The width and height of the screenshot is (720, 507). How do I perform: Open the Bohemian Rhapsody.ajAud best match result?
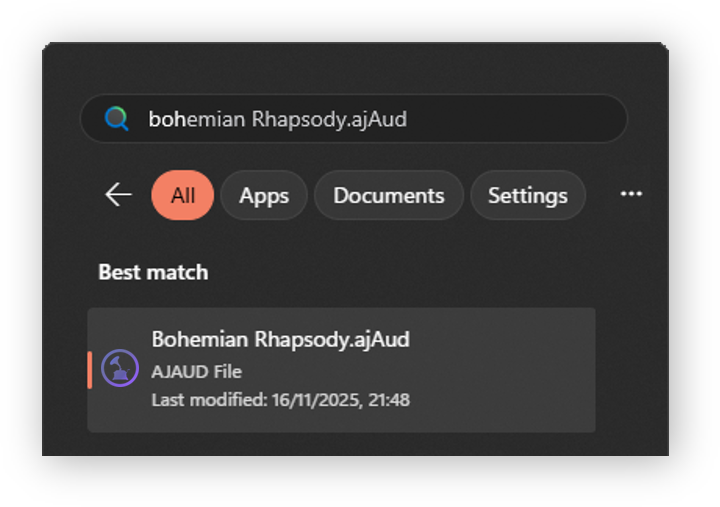pyautogui.click(x=340, y=370)
